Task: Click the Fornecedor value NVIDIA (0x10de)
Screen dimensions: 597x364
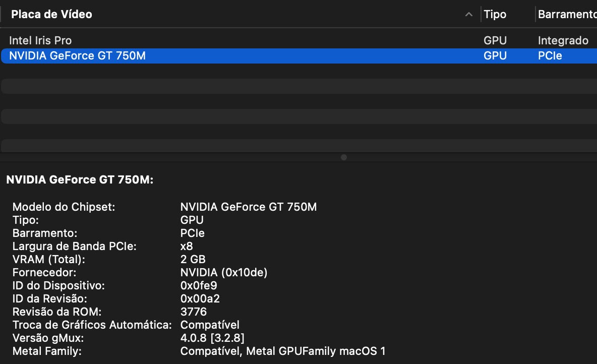Action: 223,272
